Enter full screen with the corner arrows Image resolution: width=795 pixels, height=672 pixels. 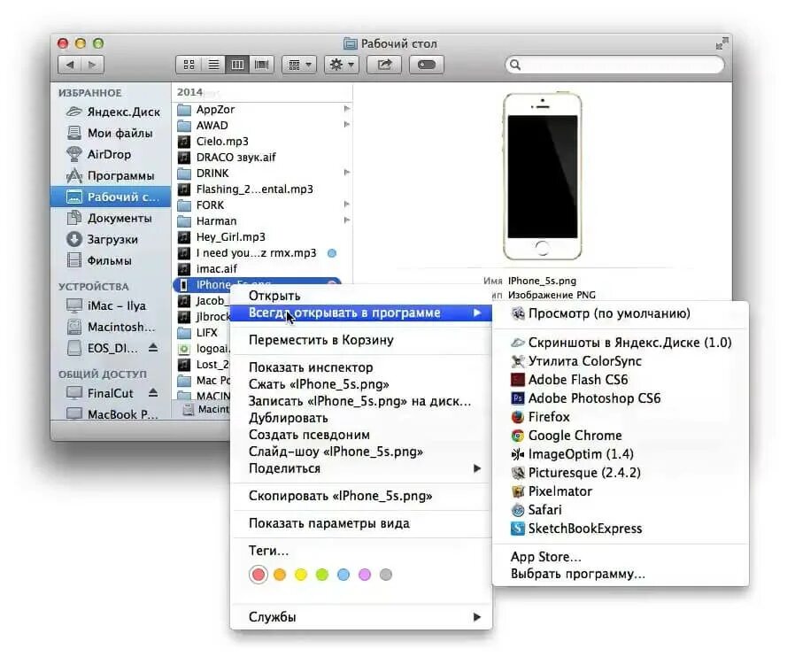722,43
